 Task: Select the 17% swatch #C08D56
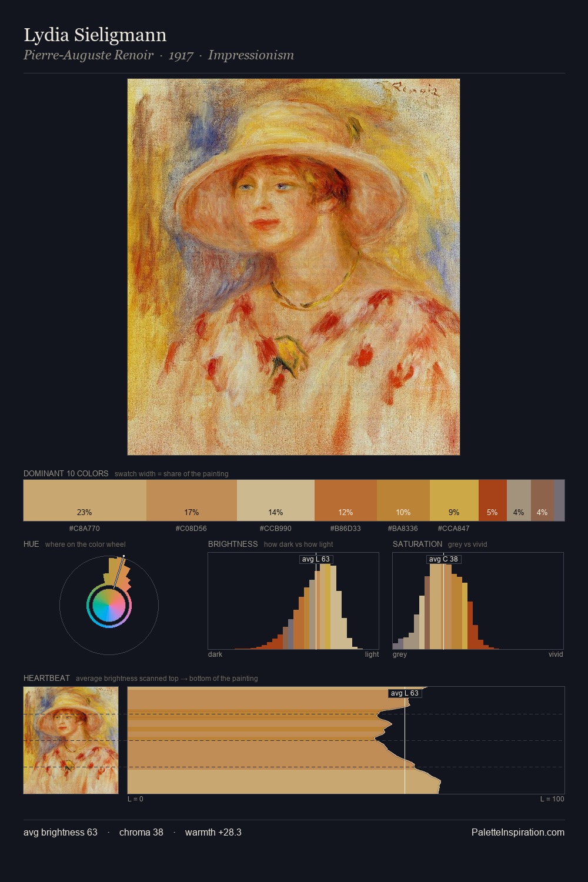(192, 500)
